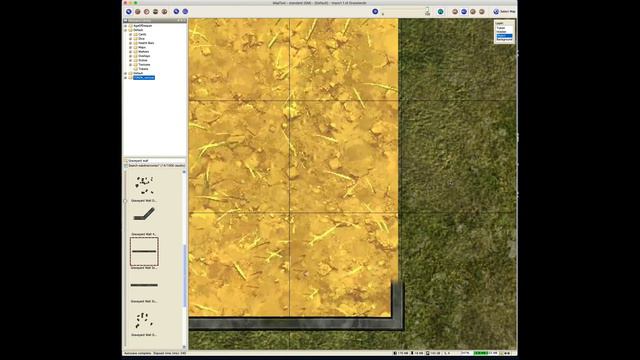This screenshot has width=640, height=360.
Task: Select the Topology tools icon
Action: click(x=164, y=11)
